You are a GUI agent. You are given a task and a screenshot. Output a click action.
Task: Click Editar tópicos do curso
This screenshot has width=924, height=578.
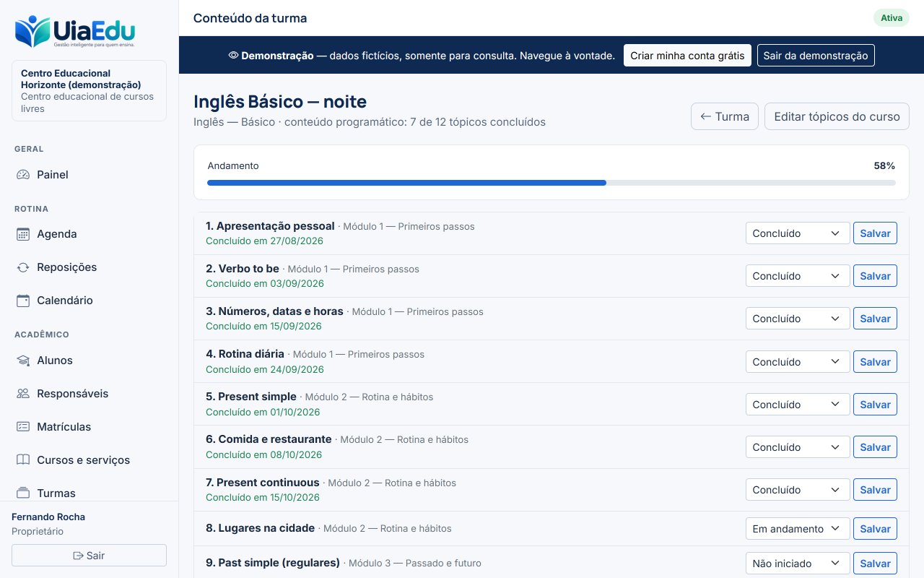tap(837, 116)
